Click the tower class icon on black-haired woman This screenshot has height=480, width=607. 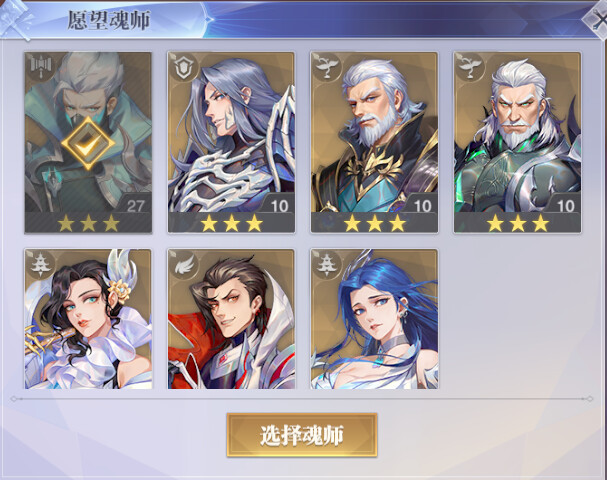pos(40,264)
